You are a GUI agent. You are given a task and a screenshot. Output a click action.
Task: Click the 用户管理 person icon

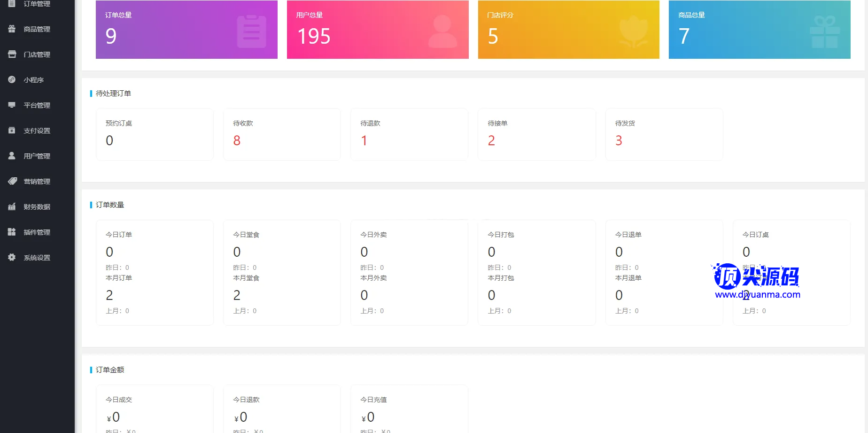point(12,156)
